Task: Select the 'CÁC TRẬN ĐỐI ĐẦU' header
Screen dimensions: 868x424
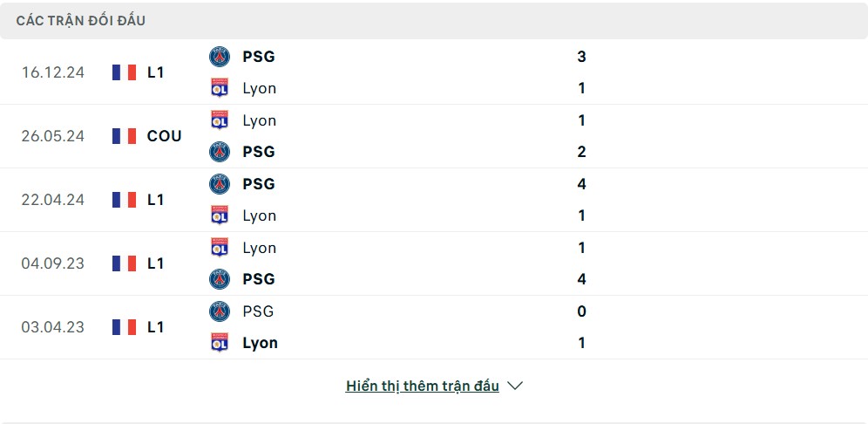Action: [80, 21]
